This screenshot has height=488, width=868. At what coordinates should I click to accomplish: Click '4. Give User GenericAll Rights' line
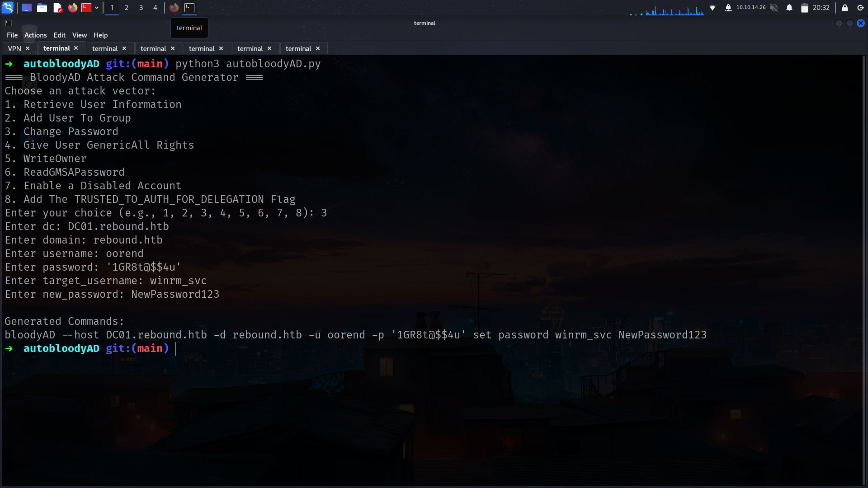(99, 145)
